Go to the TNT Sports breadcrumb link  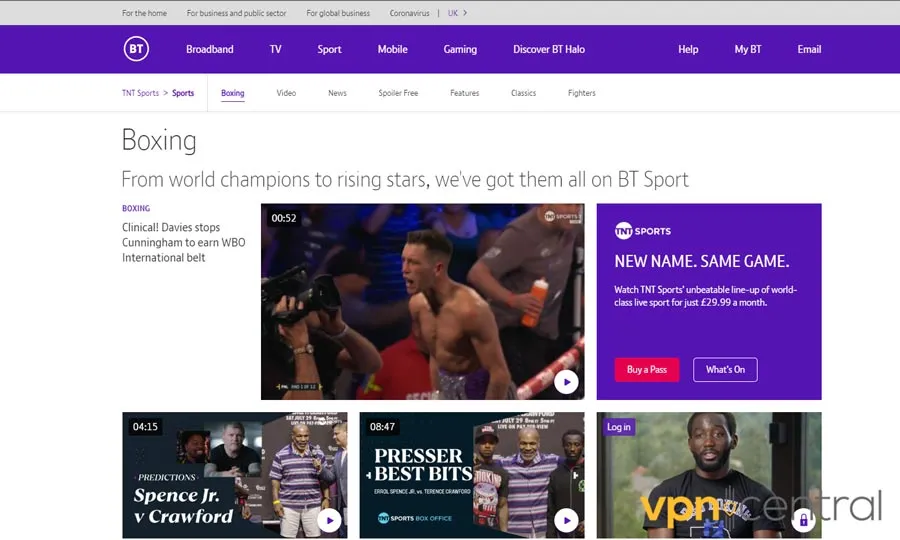click(x=140, y=93)
